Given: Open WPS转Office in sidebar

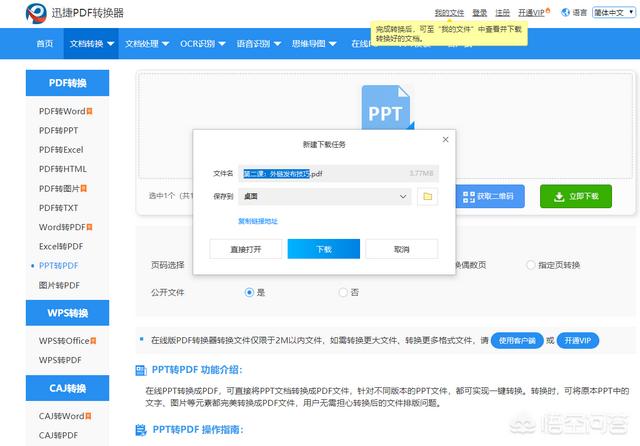Looking at the screenshot, I should [64, 341].
